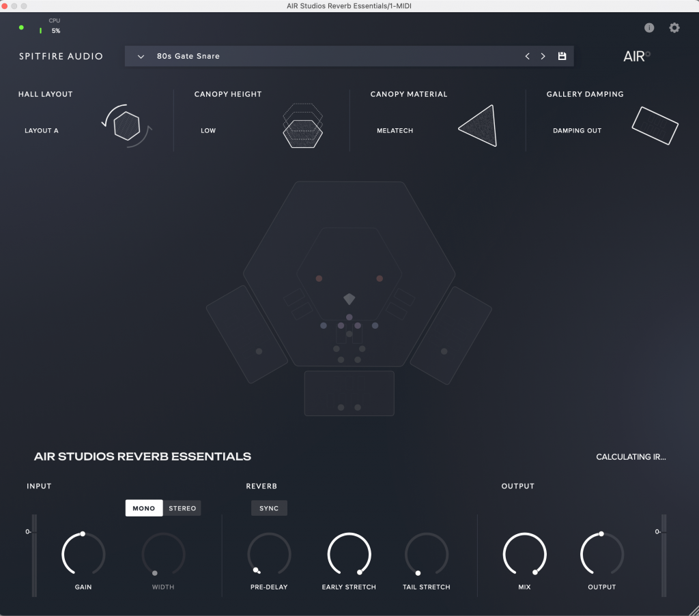Expand the preset list chevron
The width and height of the screenshot is (699, 616).
141,57
